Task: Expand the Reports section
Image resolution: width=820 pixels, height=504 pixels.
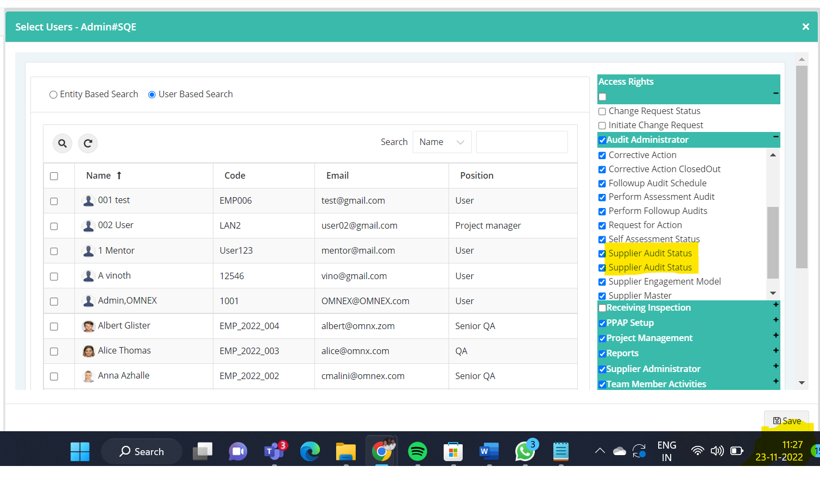Action: 776,350
